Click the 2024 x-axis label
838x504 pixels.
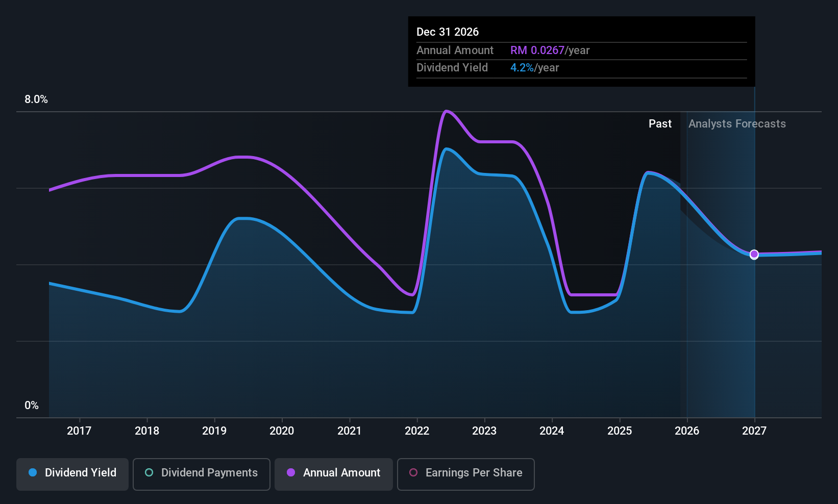click(552, 431)
